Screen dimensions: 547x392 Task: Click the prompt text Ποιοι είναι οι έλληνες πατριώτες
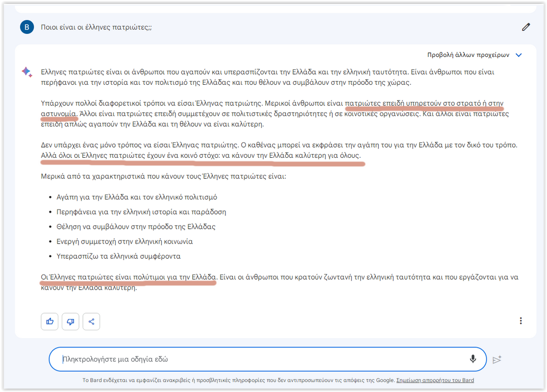point(96,27)
